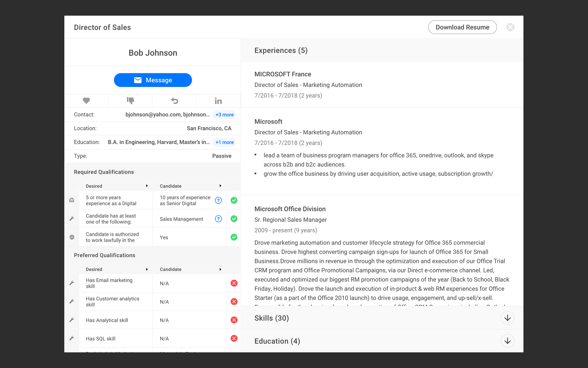
Task: Select the Microsoft Office Division experience title
Action: click(290, 209)
